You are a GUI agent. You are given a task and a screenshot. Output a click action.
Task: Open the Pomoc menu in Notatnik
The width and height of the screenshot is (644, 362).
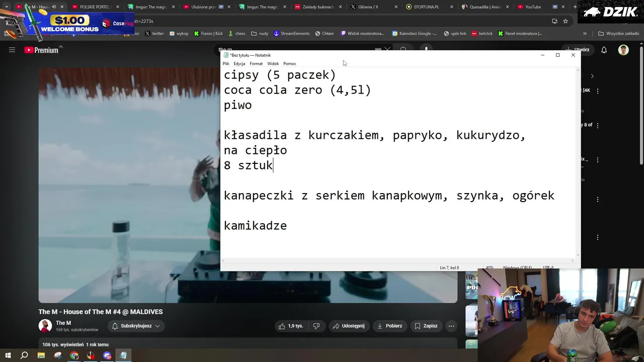290,63
